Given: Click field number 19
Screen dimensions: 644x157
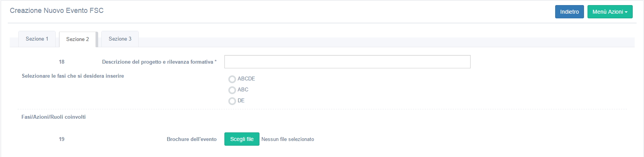Looking at the screenshot, I should click(x=62, y=139).
